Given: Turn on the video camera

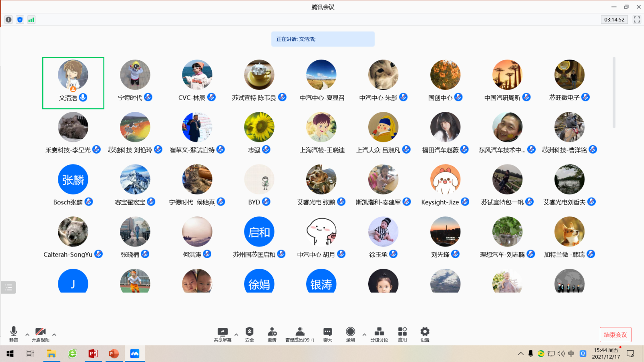Looking at the screenshot, I should point(40,334).
